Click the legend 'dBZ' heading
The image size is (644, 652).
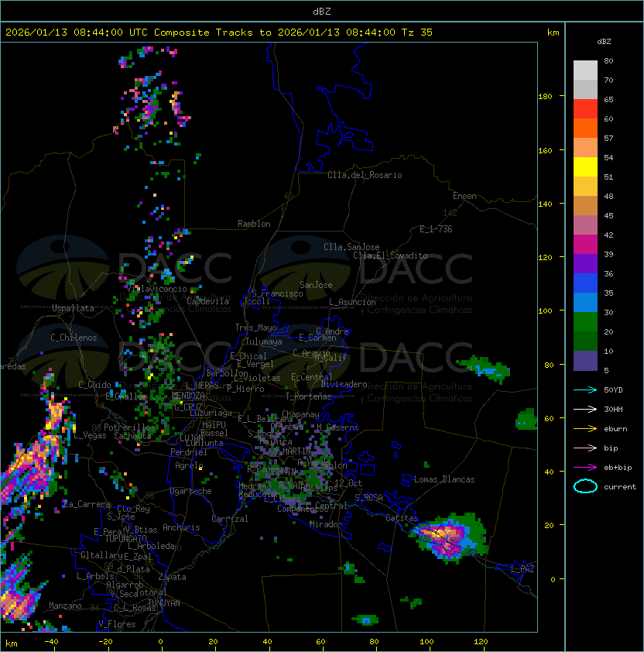click(604, 42)
